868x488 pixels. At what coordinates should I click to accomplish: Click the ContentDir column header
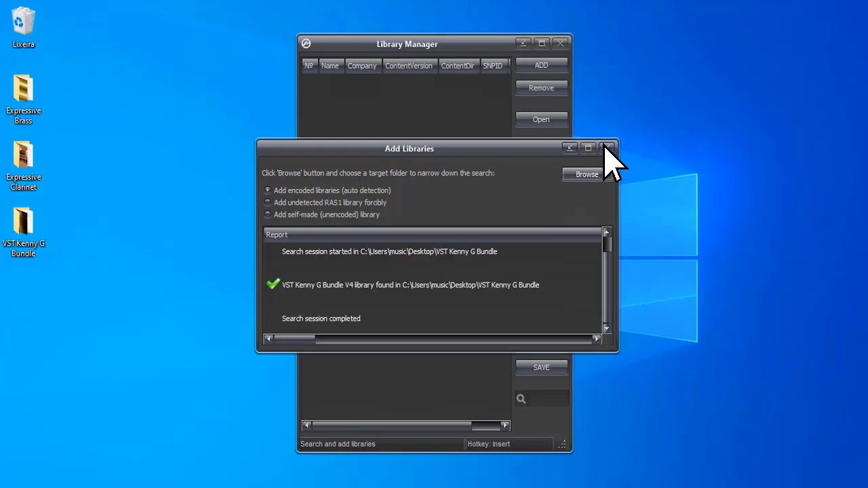[x=459, y=66]
